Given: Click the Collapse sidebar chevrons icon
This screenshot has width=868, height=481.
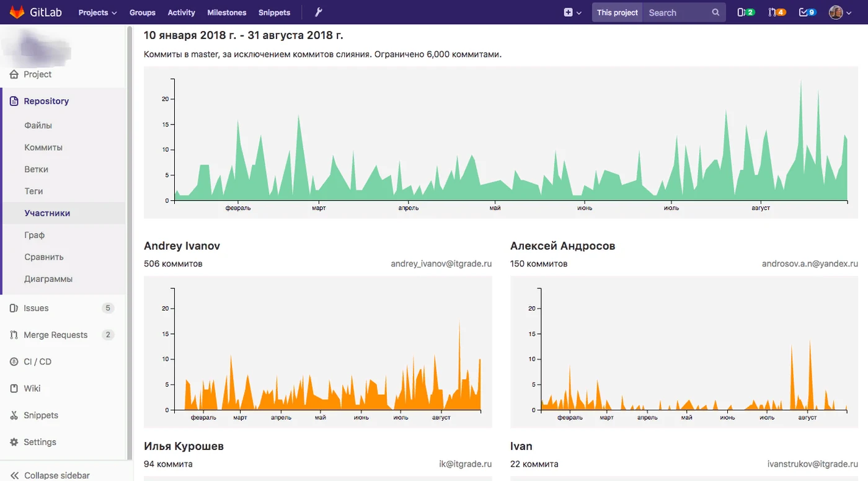Looking at the screenshot, I should coord(14,475).
